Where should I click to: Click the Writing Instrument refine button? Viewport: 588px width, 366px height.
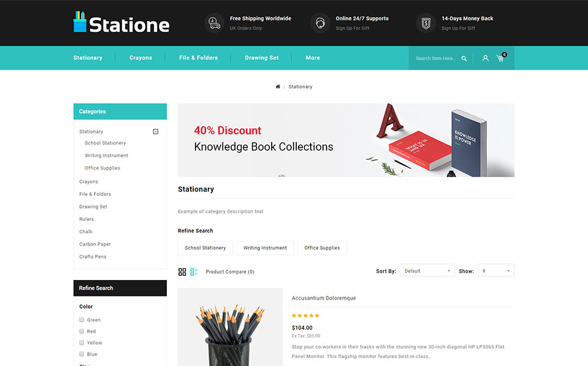[x=265, y=248]
